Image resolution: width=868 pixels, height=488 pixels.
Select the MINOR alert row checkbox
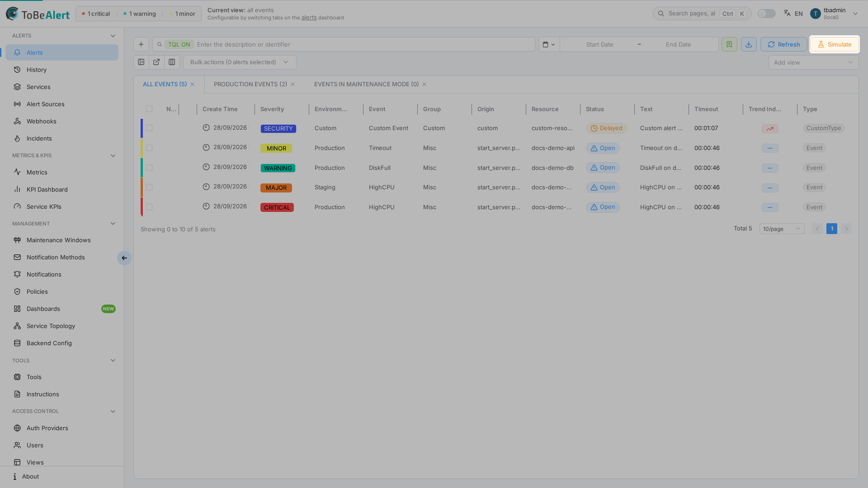[149, 148]
